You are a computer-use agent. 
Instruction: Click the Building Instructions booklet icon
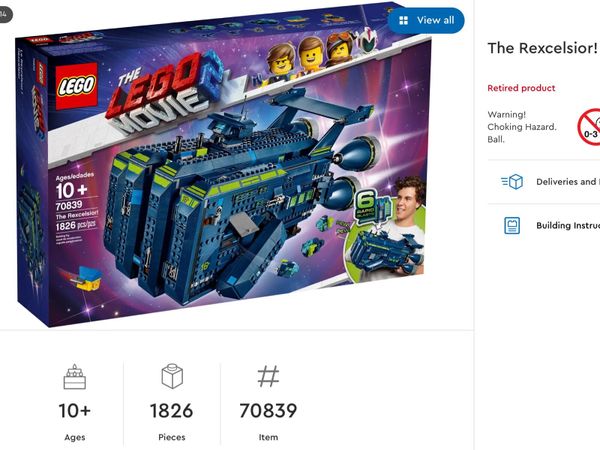(512, 225)
